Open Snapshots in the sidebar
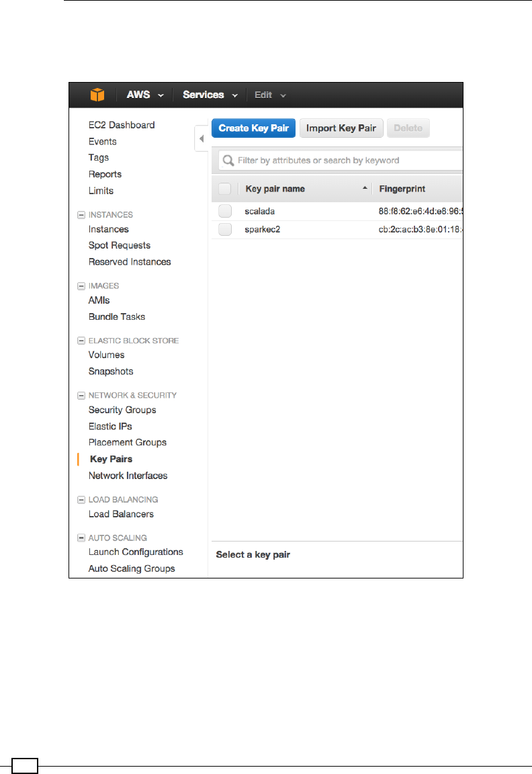Viewport: 532px width, 774px height. click(111, 371)
